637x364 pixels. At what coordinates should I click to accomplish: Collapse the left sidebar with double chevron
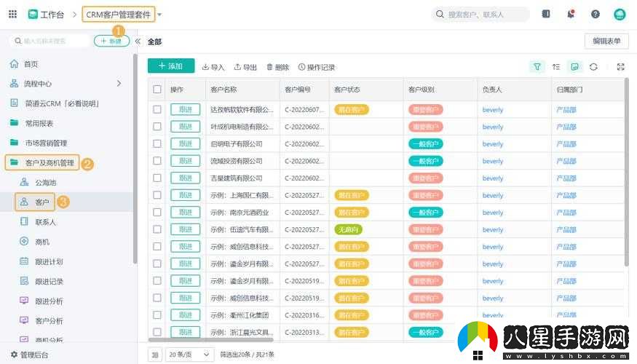[138, 41]
